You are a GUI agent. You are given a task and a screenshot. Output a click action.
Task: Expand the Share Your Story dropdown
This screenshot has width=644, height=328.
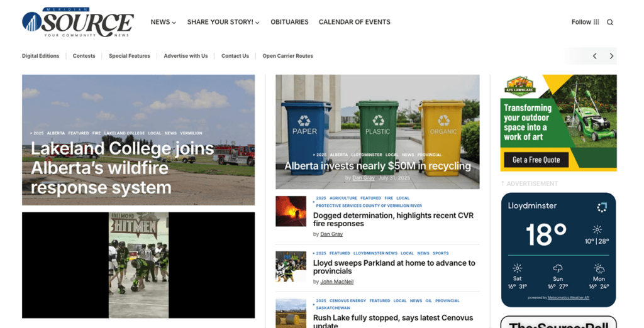point(223,22)
